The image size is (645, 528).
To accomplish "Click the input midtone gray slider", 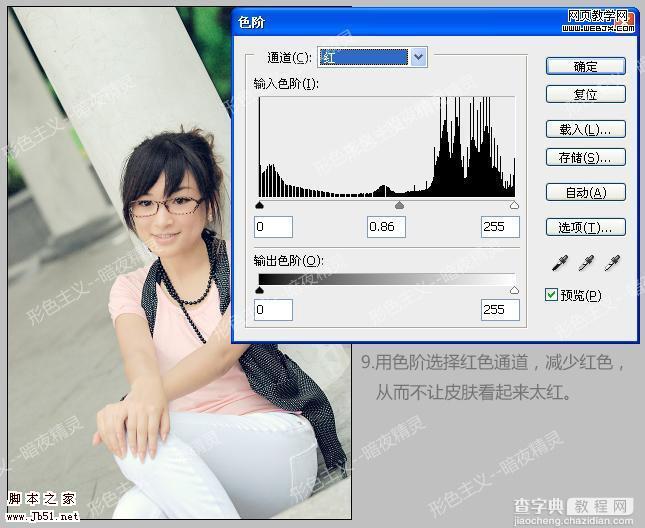I will coord(399,205).
